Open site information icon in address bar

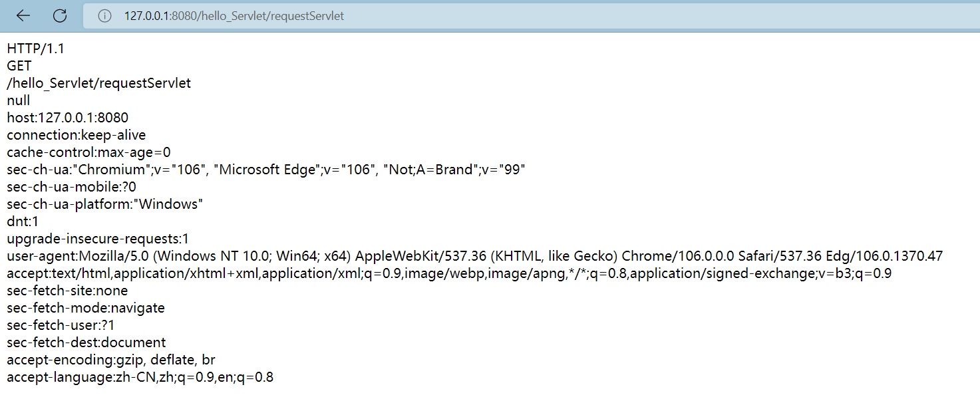coord(104,16)
